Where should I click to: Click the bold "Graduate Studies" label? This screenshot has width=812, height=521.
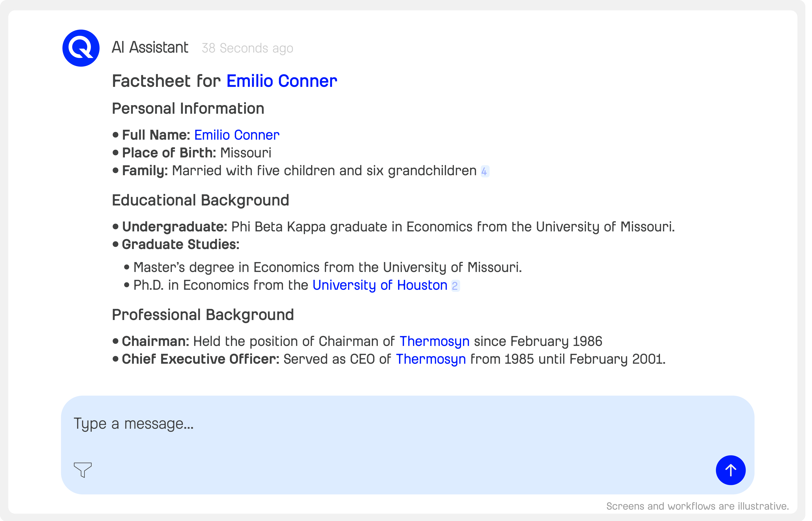[180, 245]
